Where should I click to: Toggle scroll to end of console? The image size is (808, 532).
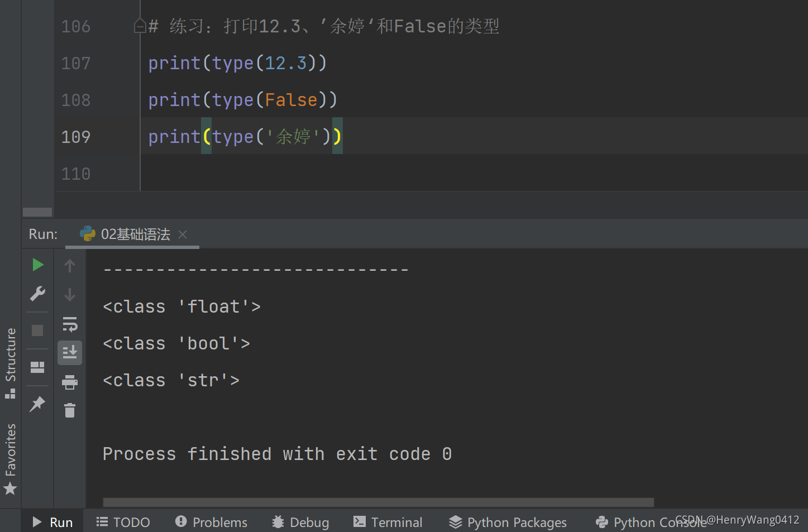click(x=70, y=353)
